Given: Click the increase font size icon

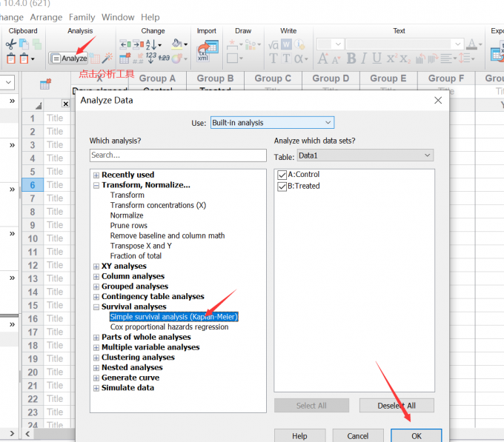Looking at the screenshot, I should tap(322, 58).
